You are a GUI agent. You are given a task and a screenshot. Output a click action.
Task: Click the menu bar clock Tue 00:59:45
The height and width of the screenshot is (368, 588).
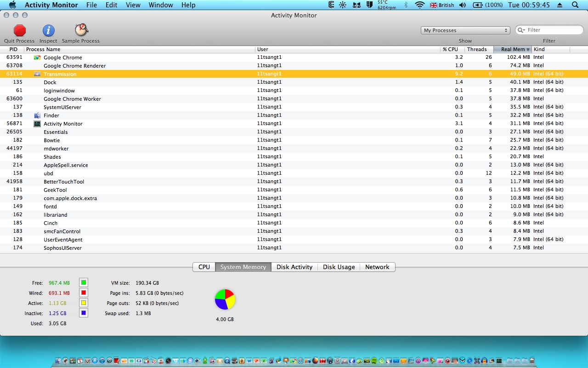tap(529, 5)
